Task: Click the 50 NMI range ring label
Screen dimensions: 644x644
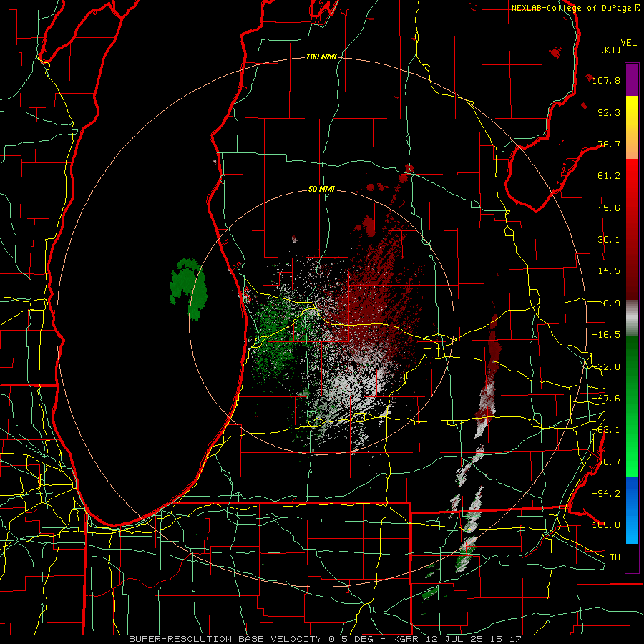Action: click(x=321, y=190)
